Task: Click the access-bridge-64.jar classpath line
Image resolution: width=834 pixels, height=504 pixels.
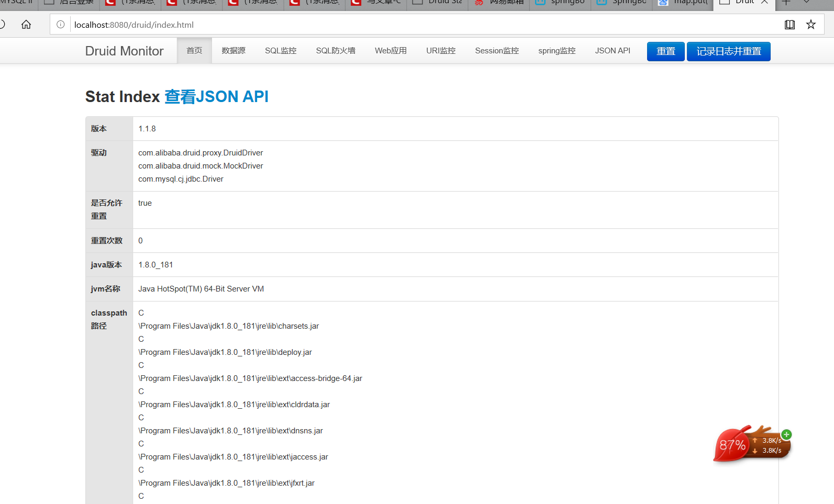Action: pos(250,378)
